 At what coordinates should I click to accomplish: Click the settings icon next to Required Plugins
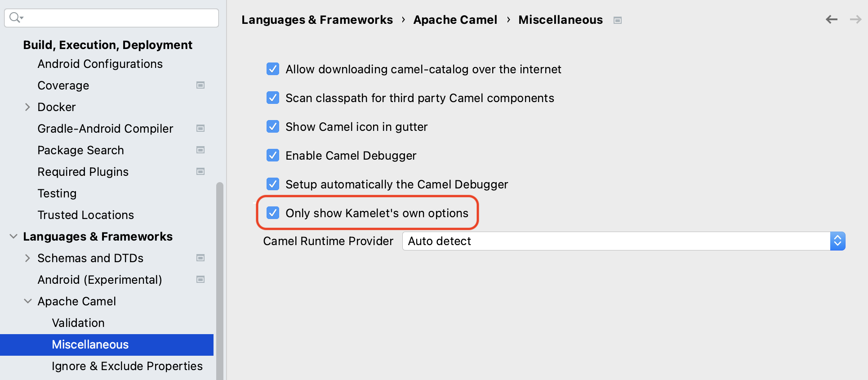pos(200,171)
